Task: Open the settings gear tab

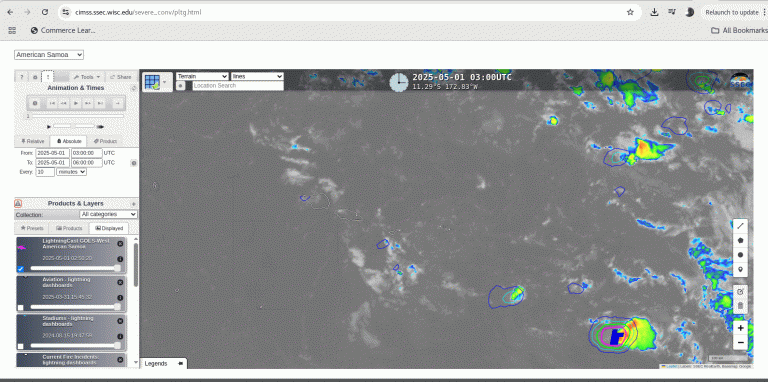Action: [35, 77]
